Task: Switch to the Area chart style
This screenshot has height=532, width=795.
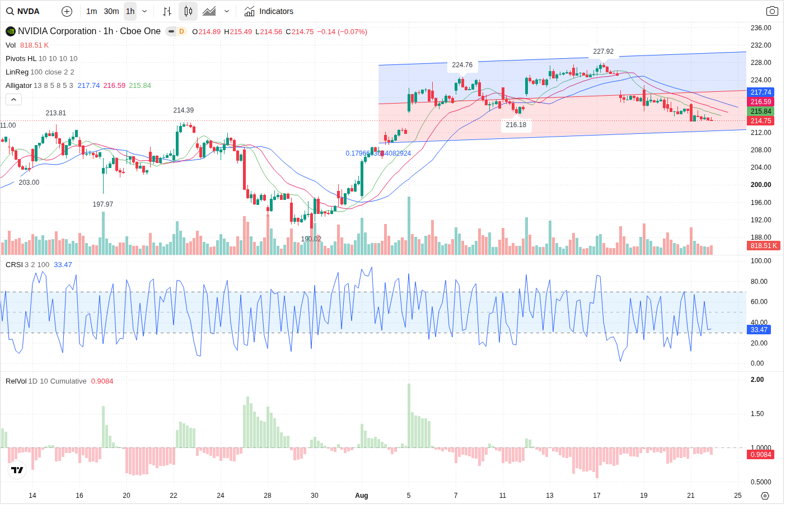Action: tap(209, 11)
